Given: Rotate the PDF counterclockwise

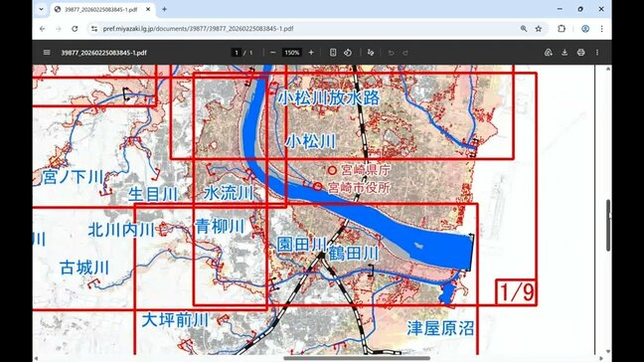Looking at the screenshot, I should point(348,53).
